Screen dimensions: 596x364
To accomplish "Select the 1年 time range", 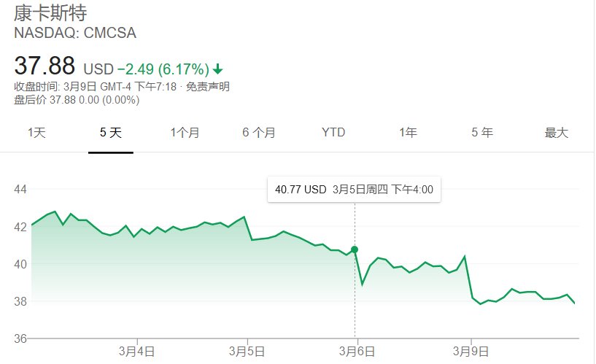I will (x=408, y=133).
